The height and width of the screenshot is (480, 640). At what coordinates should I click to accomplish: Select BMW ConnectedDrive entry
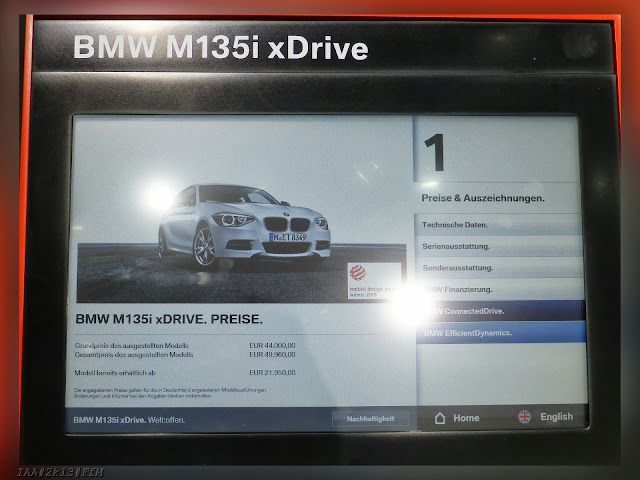(x=501, y=311)
